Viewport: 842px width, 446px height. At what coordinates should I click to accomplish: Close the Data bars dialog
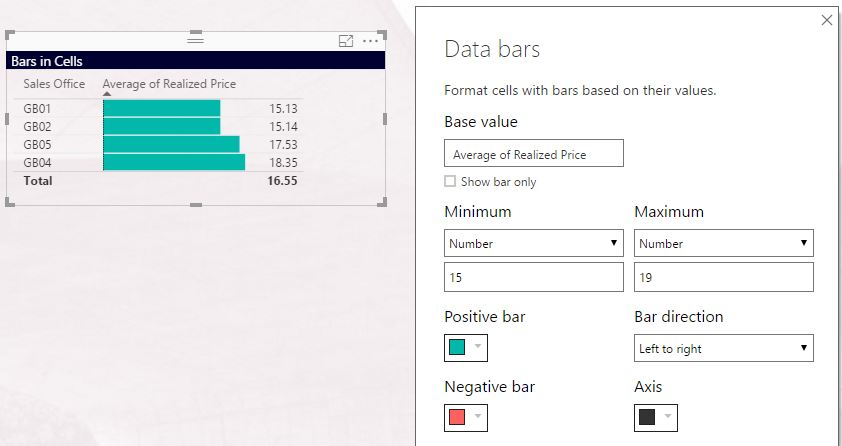(x=826, y=20)
